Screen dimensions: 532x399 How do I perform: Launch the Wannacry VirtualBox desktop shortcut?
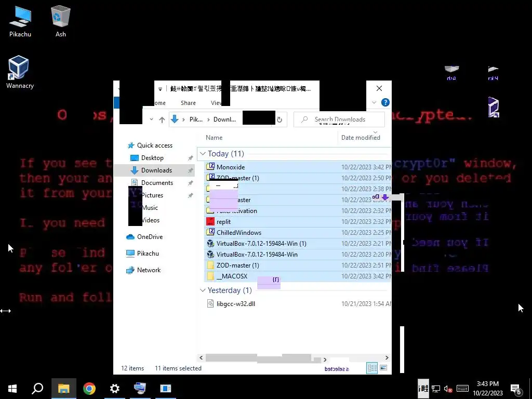click(x=19, y=72)
